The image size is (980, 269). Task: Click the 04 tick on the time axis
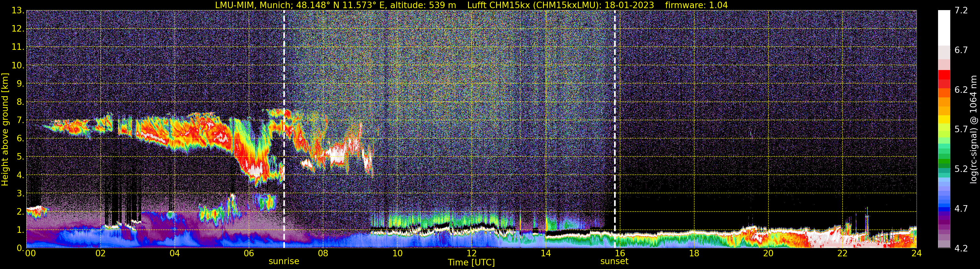pyautogui.click(x=175, y=254)
